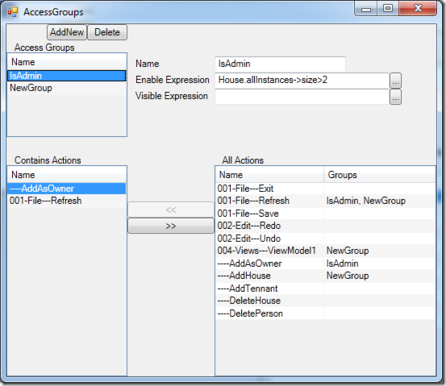Select ----DeleteHouse in All Actions

pos(325,301)
